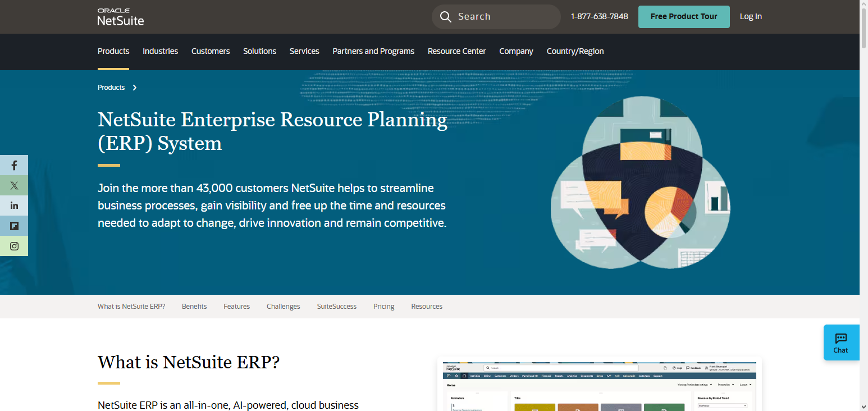Open the SuiteSuccess section
868x411 pixels.
click(336, 306)
